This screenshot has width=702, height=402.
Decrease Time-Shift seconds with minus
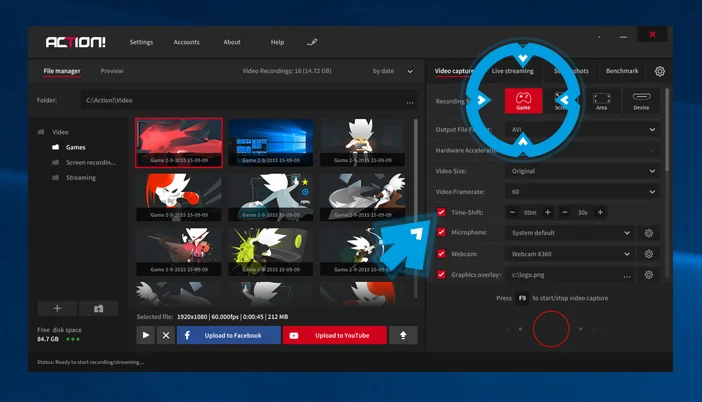(x=565, y=212)
